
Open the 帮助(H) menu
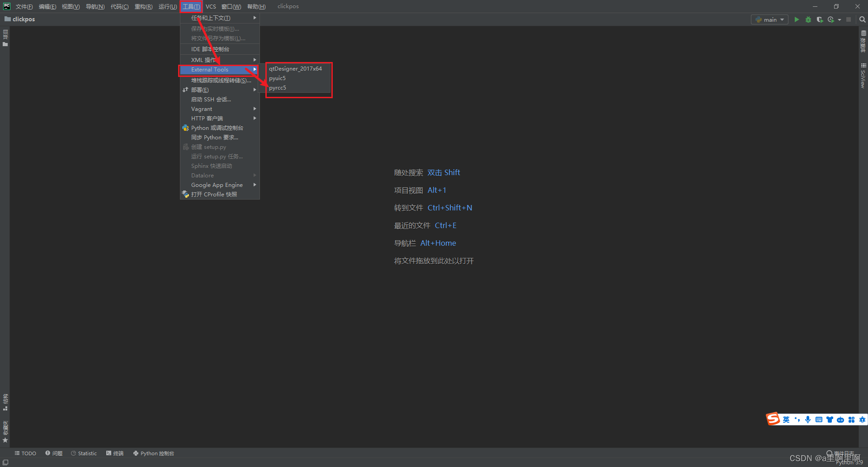click(x=256, y=6)
